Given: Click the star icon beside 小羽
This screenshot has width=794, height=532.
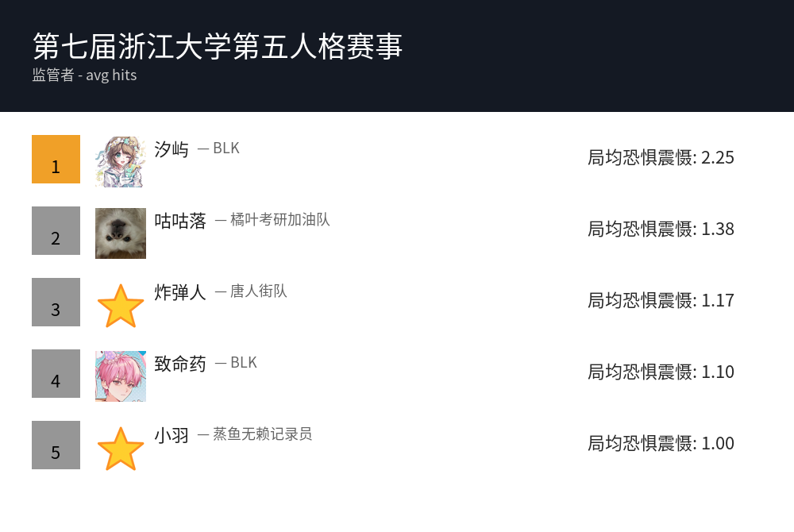Looking at the screenshot, I should coord(121,449).
